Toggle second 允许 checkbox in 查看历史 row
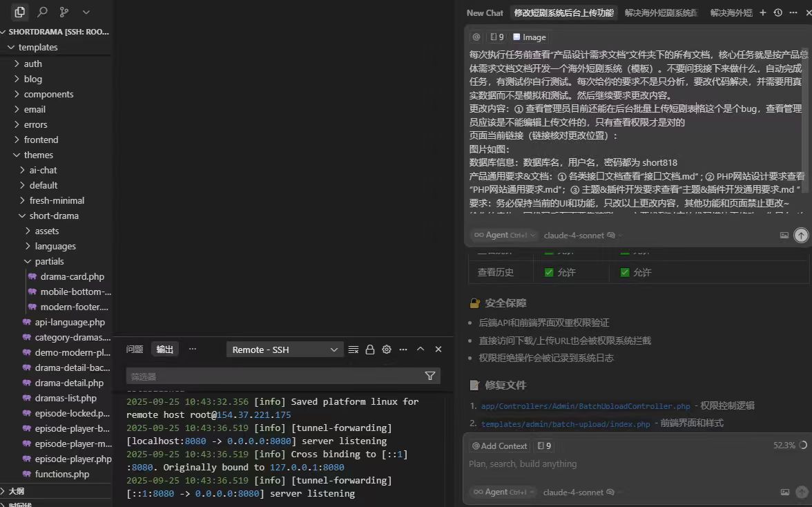The image size is (812, 507). (625, 272)
